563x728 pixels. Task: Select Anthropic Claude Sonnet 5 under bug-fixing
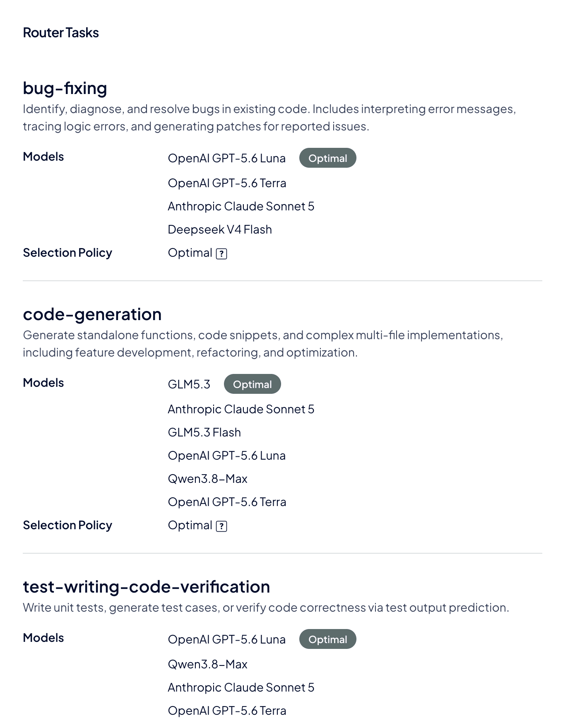click(241, 206)
